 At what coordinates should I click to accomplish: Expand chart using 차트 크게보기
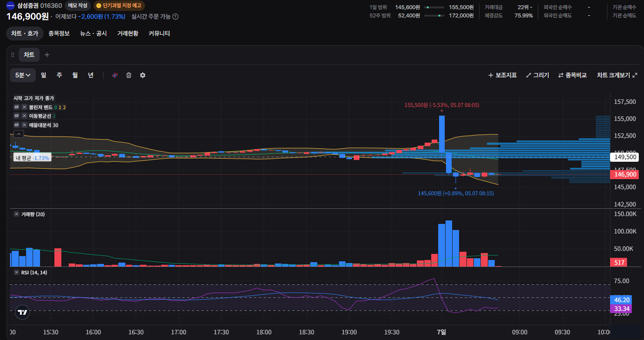pos(617,75)
